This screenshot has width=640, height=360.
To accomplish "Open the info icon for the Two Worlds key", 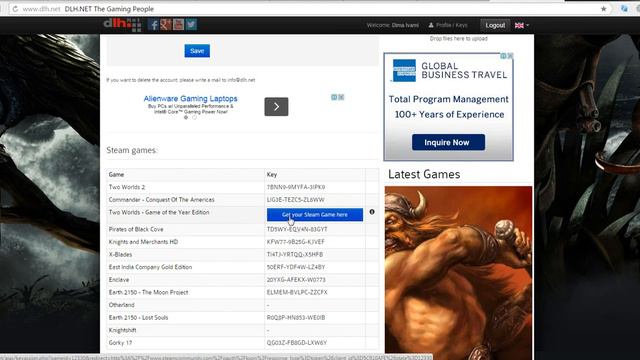I will 372,212.
